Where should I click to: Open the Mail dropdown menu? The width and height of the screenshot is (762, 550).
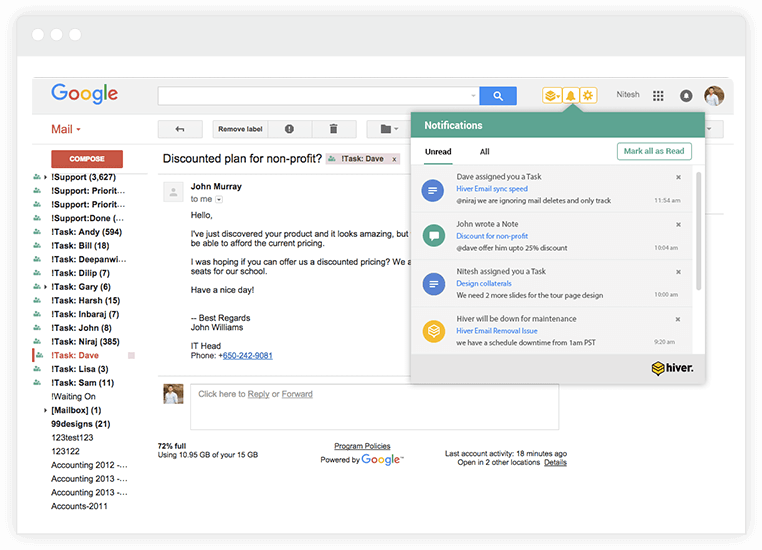coord(66,129)
